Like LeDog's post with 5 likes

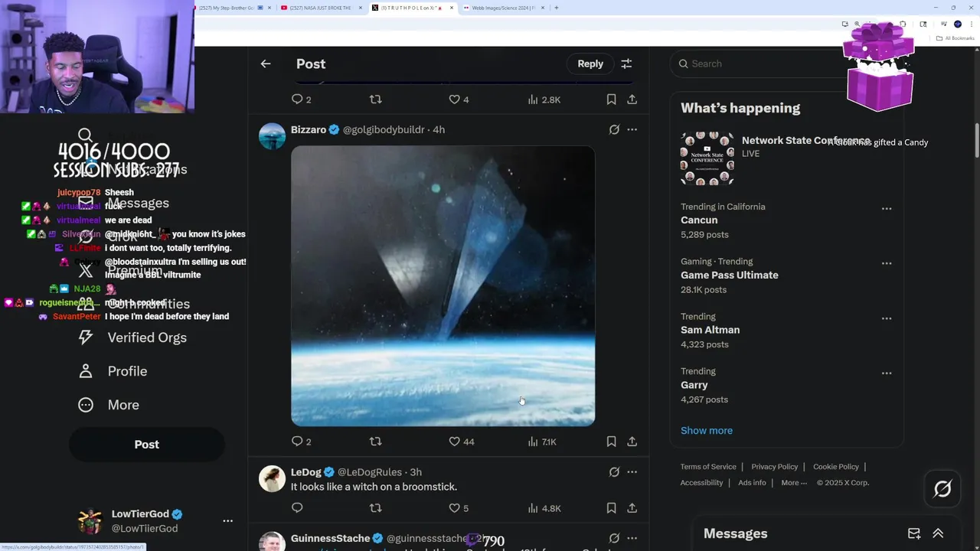[454, 508]
